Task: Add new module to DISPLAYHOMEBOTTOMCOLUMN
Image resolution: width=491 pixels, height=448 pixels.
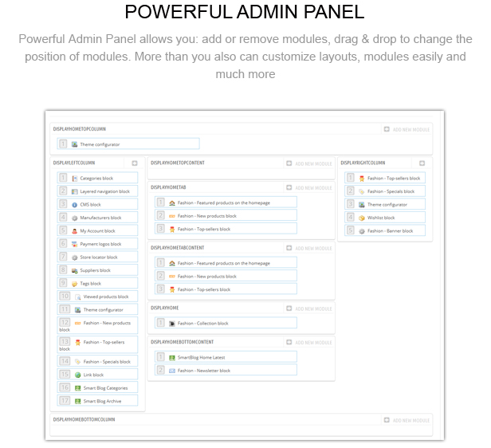Action: [407, 420]
